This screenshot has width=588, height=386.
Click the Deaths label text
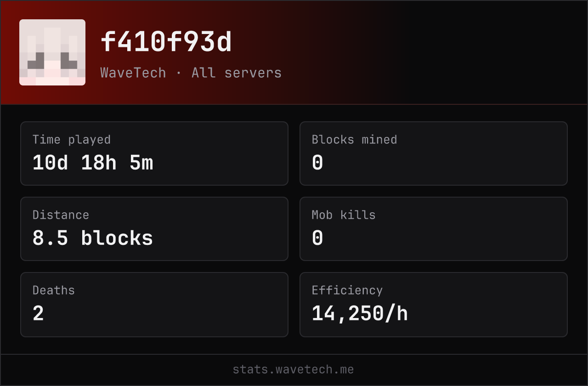(x=54, y=290)
